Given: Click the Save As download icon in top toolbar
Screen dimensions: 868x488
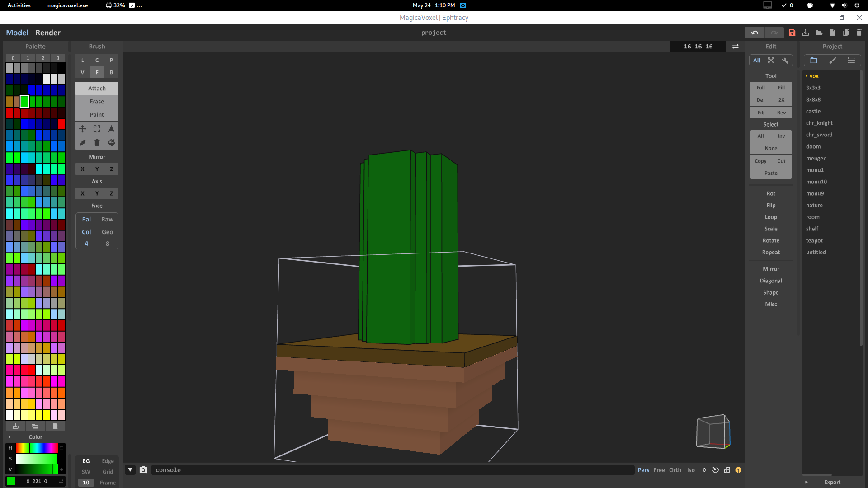Looking at the screenshot, I should click(x=806, y=33).
